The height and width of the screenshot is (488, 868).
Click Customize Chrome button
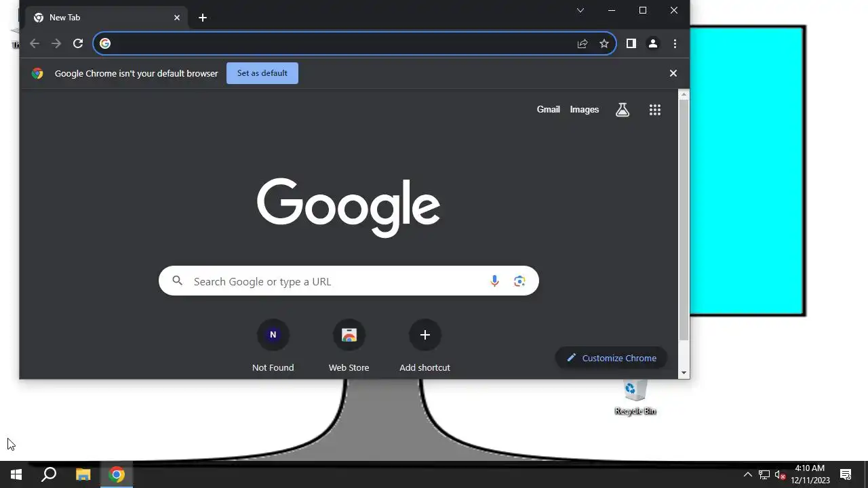pyautogui.click(x=612, y=358)
